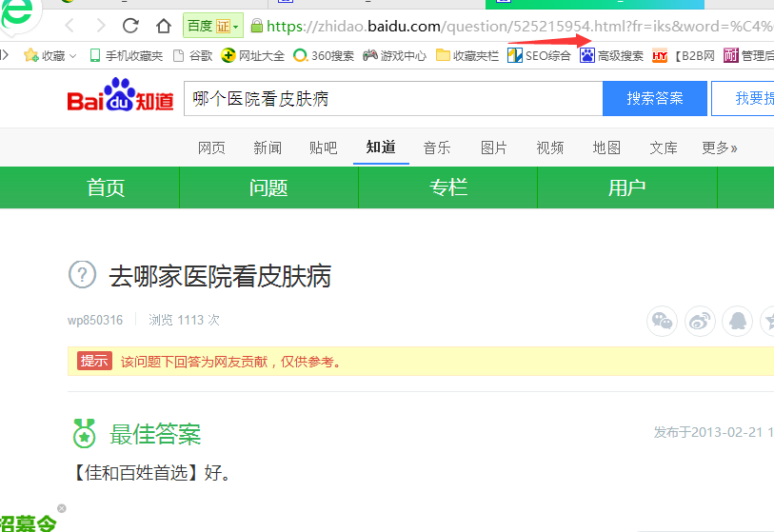Open the 百度 site certificate dropdown
The height and width of the screenshot is (532, 774).
pyautogui.click(x=213, y=26)
